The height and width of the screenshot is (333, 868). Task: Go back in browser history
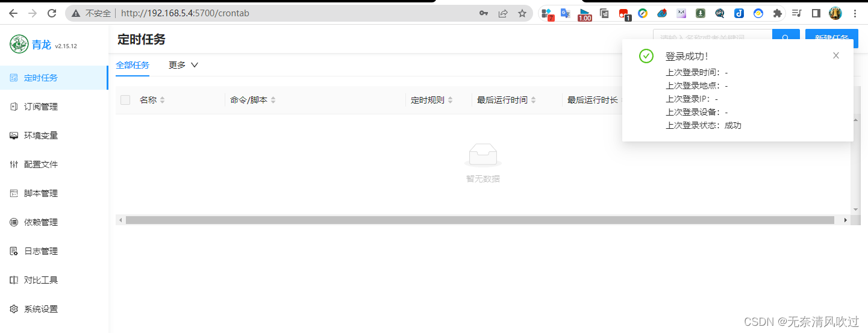(x=13, y=13)
